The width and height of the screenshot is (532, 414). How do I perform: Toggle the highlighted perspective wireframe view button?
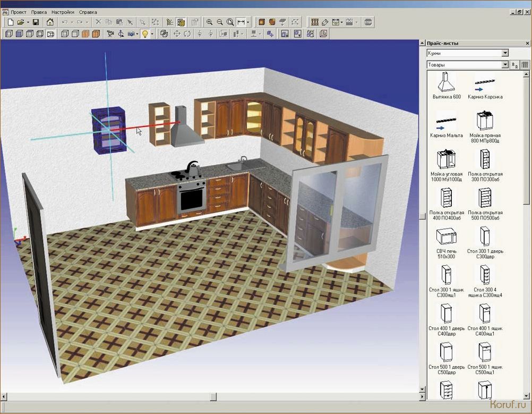pos(50,33)
